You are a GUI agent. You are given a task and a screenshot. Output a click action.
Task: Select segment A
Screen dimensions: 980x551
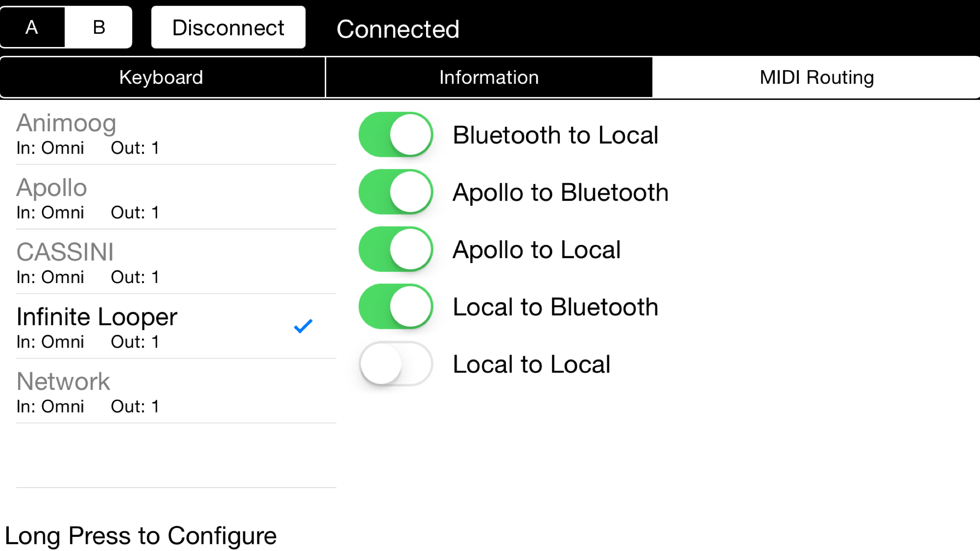32,27
